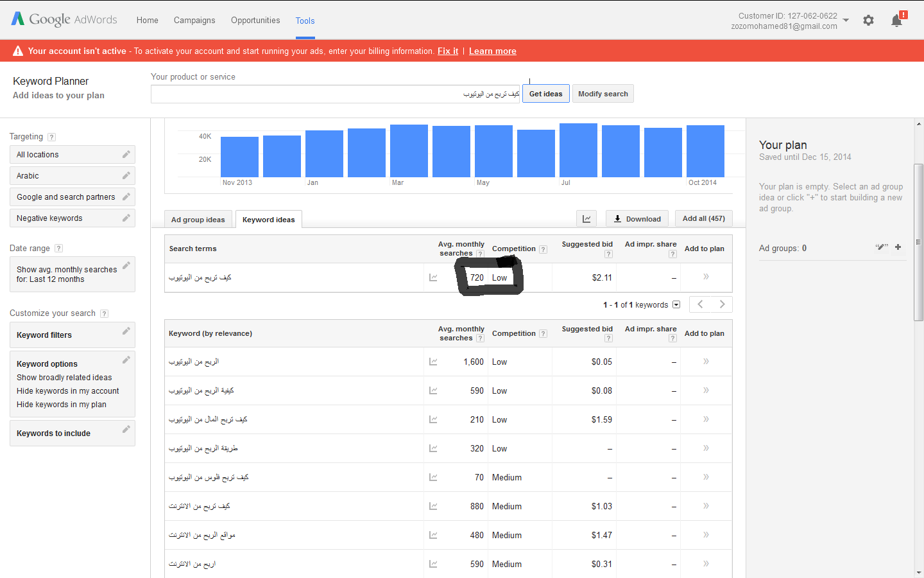Click the Modify search button
The height and width of the screenshot is (578, 924).
click(603, 94)
